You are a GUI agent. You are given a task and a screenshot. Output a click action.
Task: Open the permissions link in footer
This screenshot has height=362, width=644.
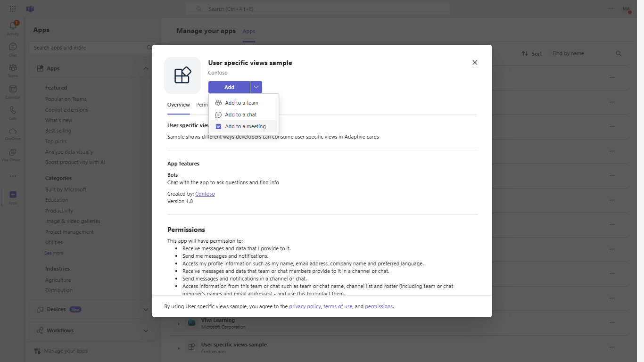[x=379, y=306]
